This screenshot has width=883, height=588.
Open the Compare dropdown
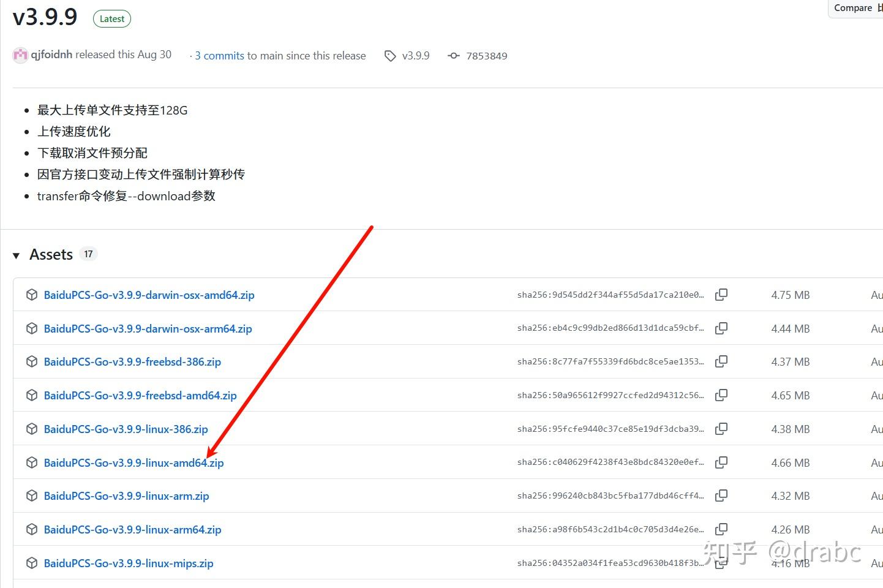point(854,8)
